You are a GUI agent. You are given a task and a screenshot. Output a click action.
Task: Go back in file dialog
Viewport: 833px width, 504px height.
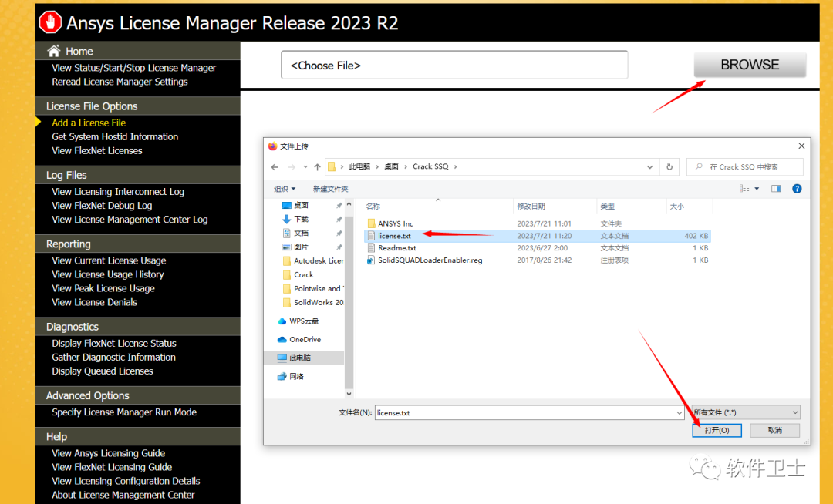pyautogui.click(x=275, y=167)
